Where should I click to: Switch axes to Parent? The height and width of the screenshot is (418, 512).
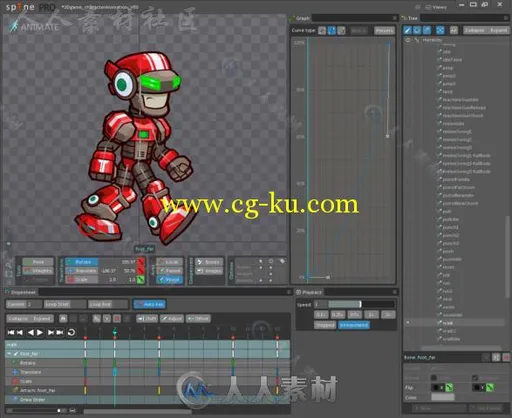pyautogui.click(x=170, y=271)
